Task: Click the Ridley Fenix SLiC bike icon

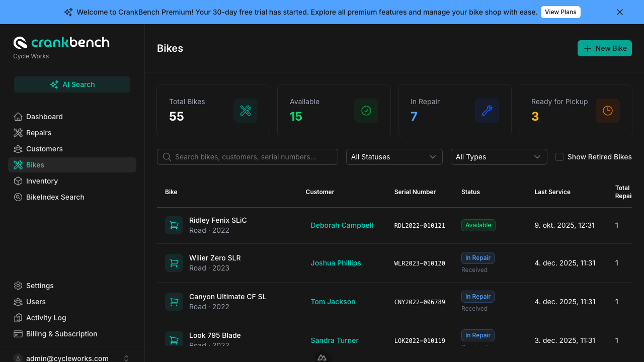Action: (174, 225)
